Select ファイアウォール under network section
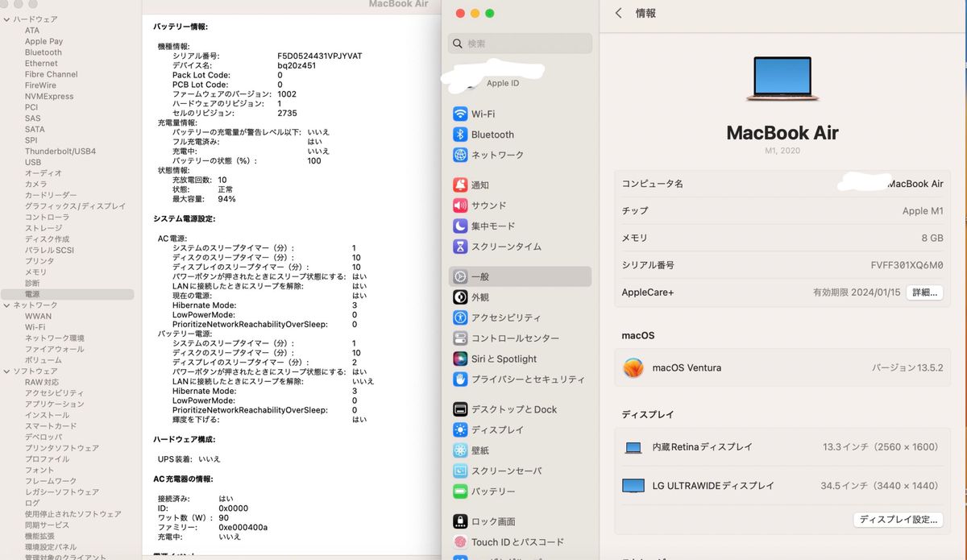Viewport: 967px width, 560px height. 55,350
